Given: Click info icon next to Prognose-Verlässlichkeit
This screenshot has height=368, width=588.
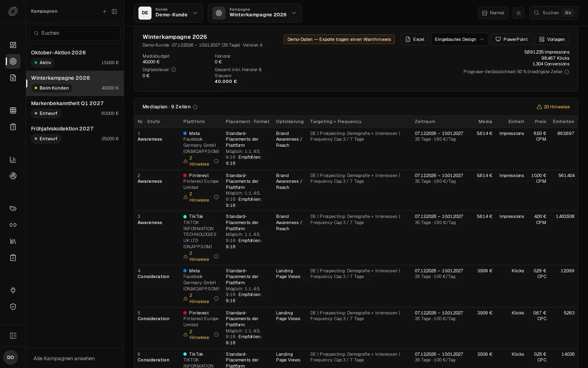Looking at the screenshot, I should pos(567,72).
